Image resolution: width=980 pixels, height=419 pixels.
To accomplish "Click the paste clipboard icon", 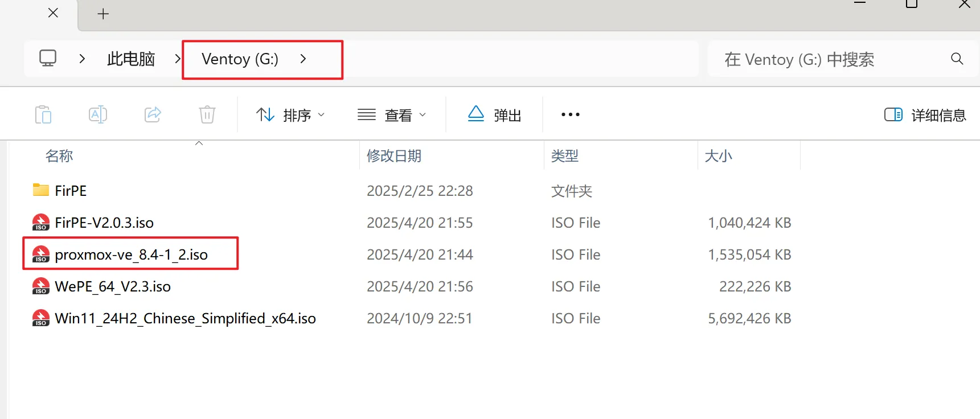I will 43,114.
